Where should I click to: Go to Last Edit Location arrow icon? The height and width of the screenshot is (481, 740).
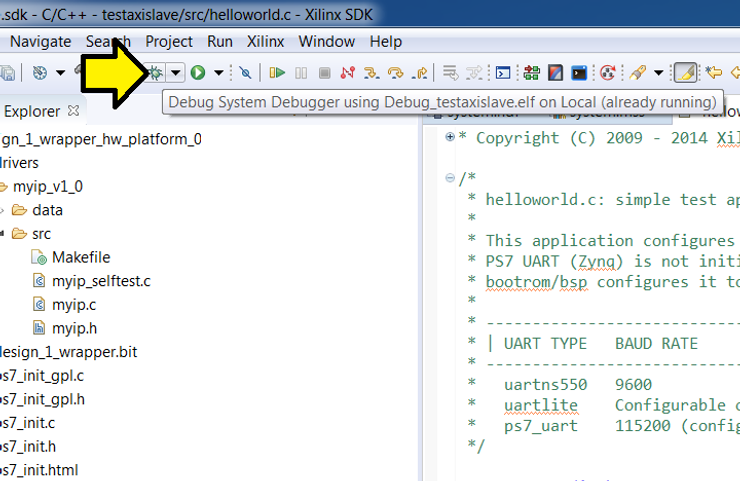[x=714, y=73]
